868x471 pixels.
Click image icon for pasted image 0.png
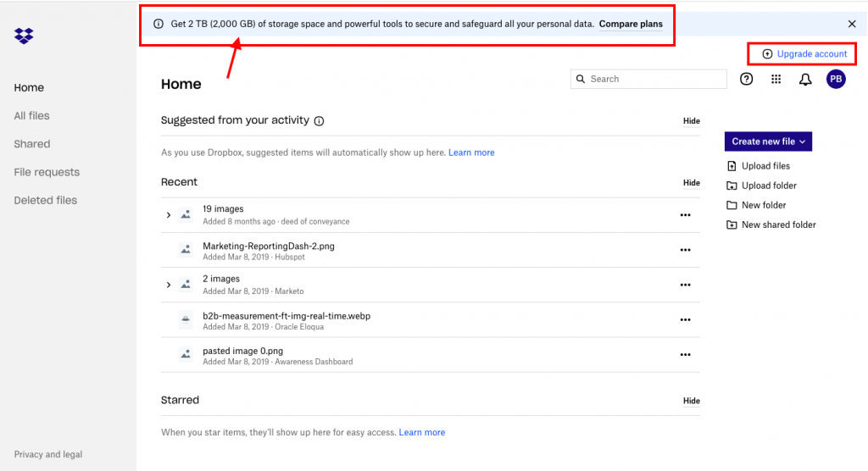click(x=186, y=355)
